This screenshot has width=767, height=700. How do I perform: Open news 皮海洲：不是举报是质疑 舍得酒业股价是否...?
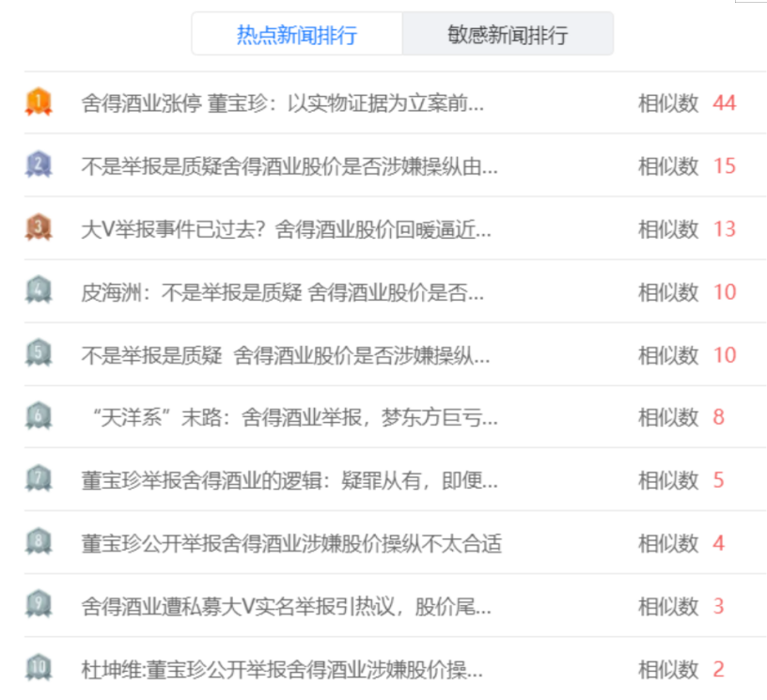click(x=282, y=292)
